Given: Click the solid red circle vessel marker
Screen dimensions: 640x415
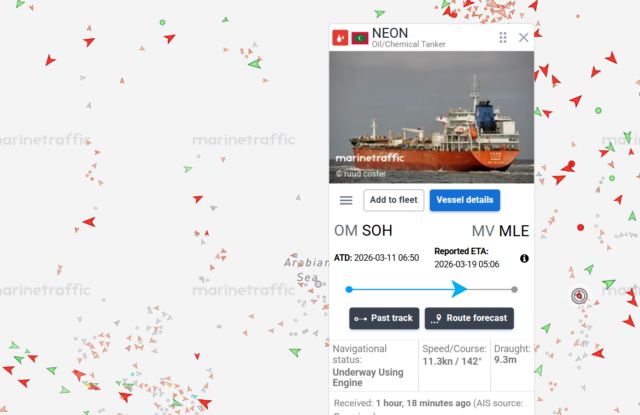Looking at the screenshot, I should point(580,227).
